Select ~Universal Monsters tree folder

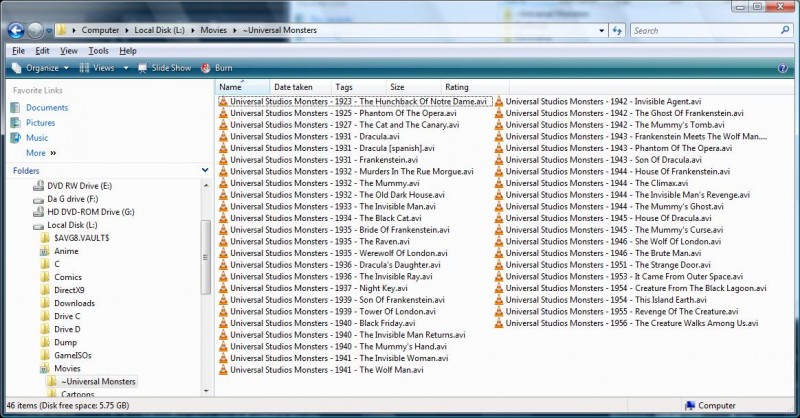click(98, 381)
